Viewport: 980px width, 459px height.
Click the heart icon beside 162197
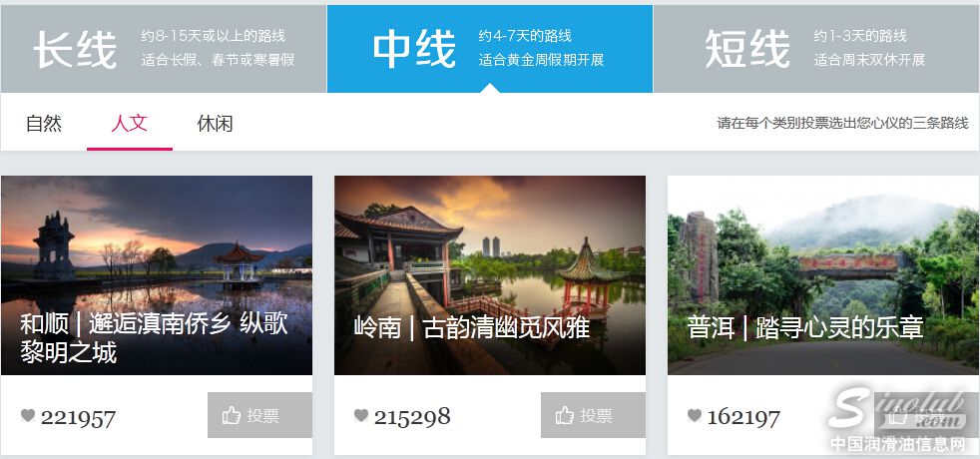point(695,415)
